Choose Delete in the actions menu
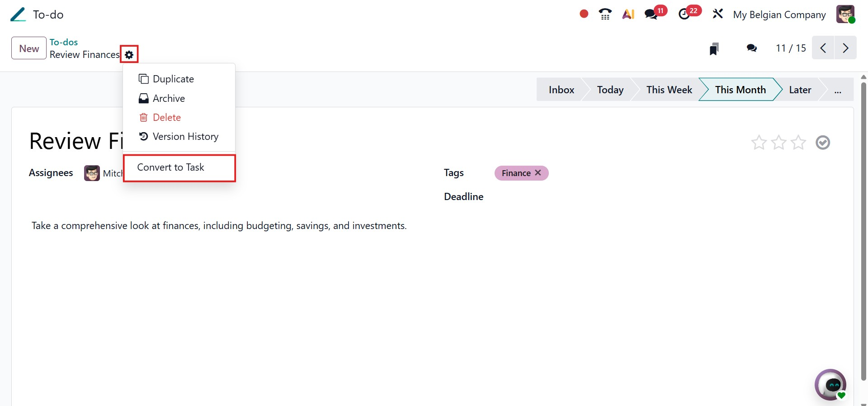The height and width of the screenshot is (406, 868). (x=179, y=117)
